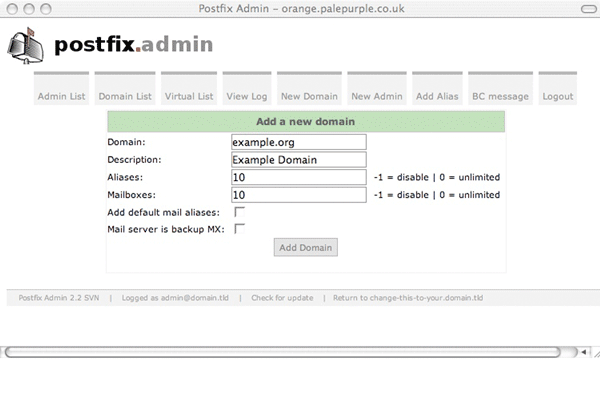Click the Mailboxes number field
The width and height of the screenshot is (600, 400).
point(298,195)
